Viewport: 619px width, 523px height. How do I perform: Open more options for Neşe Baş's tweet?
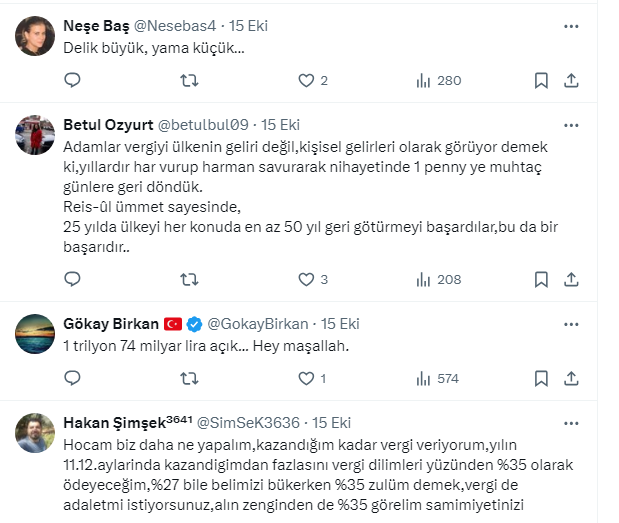[x=571, y=26]
